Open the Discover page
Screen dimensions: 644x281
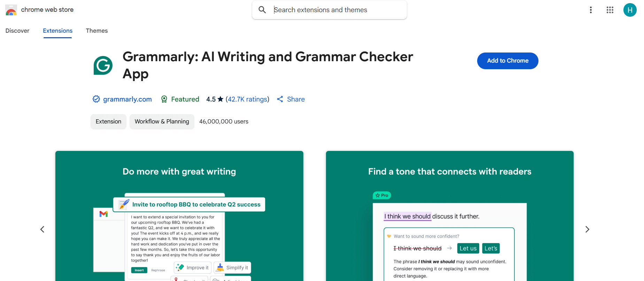[17, 31]
